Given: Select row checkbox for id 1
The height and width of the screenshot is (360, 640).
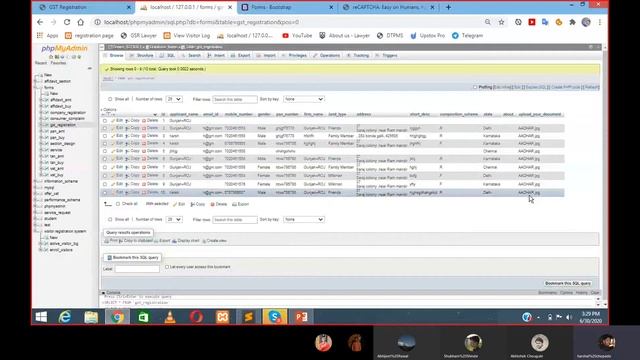Looking at the screenshot, I should click(105, 121).
